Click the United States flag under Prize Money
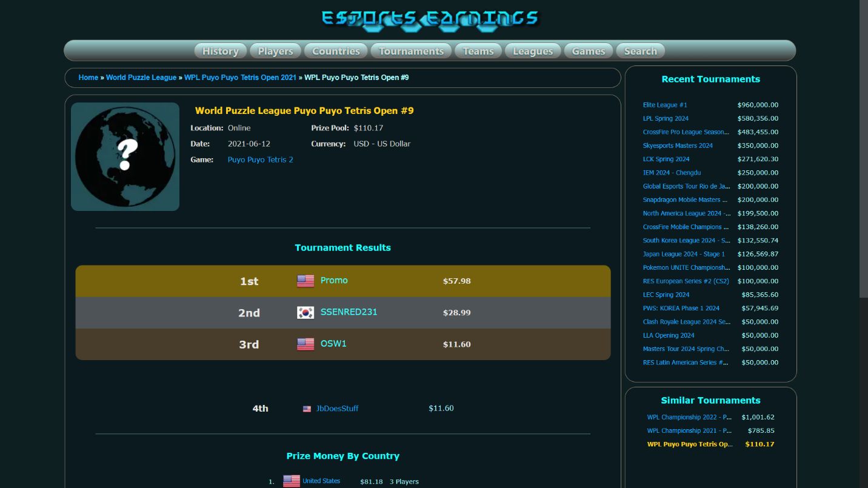This screenshot has width=868, height=488. pyautogui.click(x=292, y=481)
